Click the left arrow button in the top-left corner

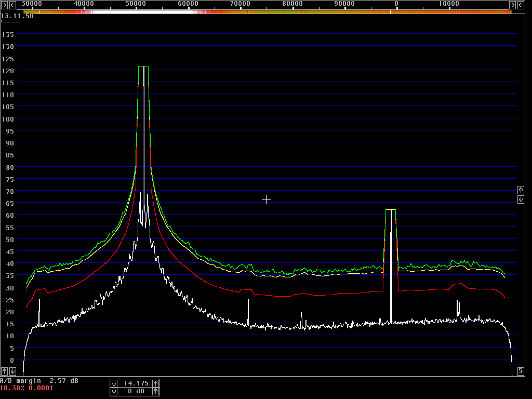[12, 5]
